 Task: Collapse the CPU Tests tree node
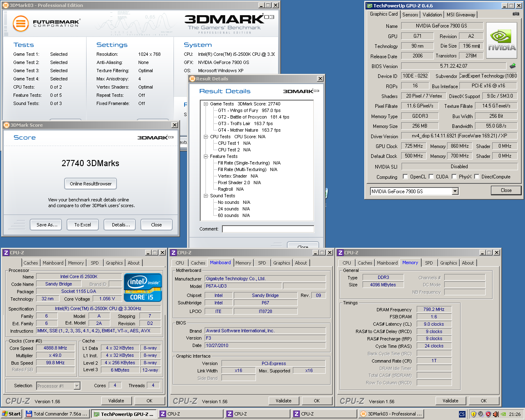(x=205, y=137)
